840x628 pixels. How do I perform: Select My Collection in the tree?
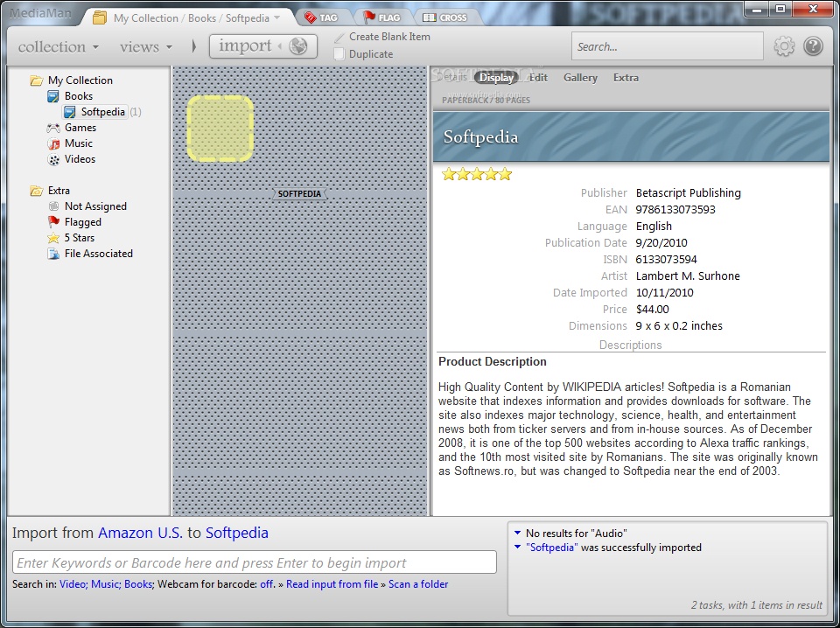[x=80, y=80]
